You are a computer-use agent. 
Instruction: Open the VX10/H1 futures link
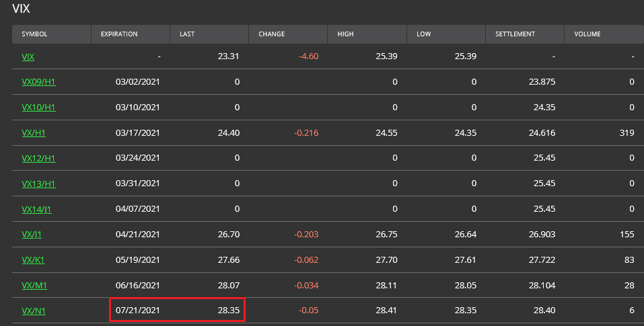click(38, 107)
